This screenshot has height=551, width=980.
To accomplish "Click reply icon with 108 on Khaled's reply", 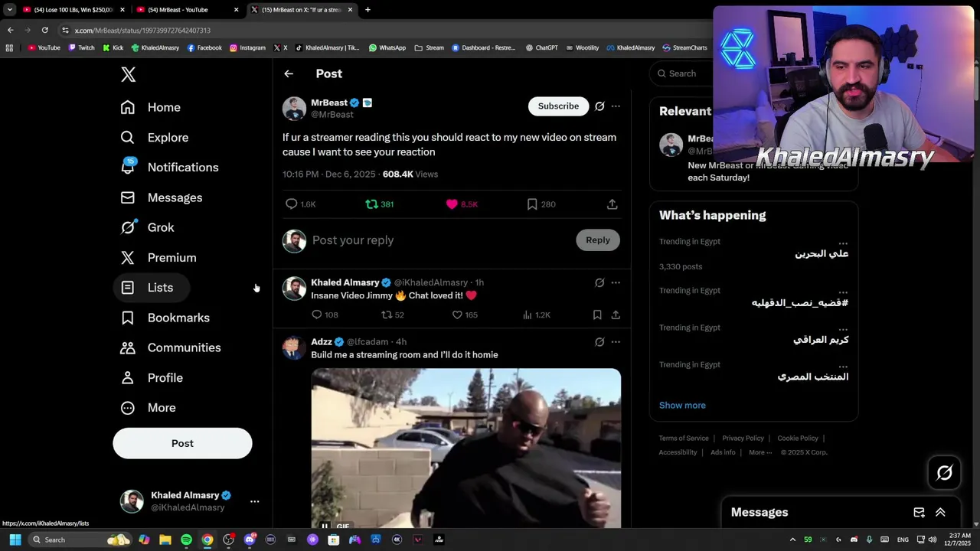I will (317, 315).
